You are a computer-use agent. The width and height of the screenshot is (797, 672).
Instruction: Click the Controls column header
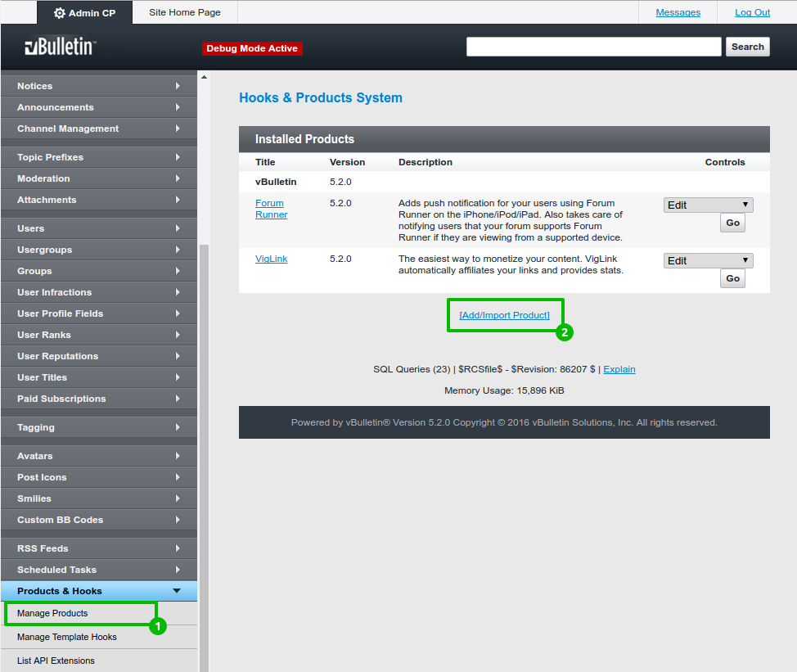click(725, 162)
